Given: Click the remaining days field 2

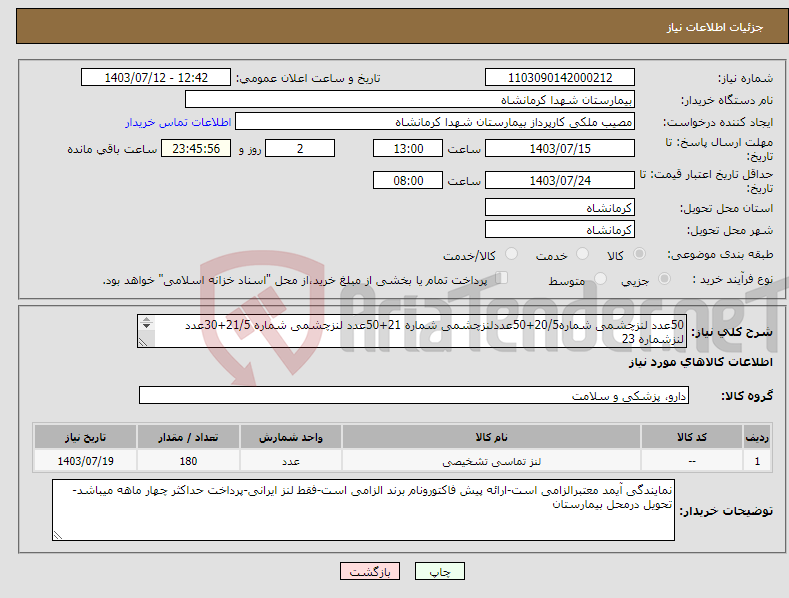Looking at the screenshot, I should pos(300,148).
